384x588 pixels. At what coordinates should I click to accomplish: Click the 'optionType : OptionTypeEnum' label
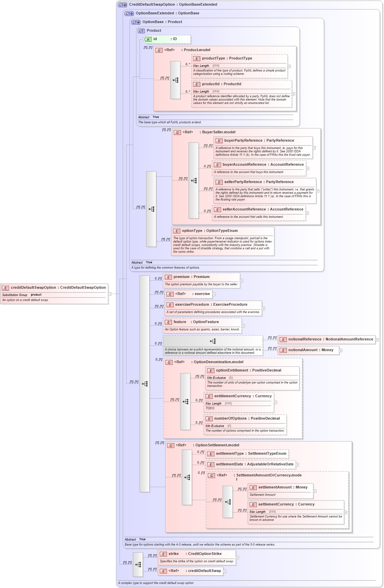coord(210,231)
